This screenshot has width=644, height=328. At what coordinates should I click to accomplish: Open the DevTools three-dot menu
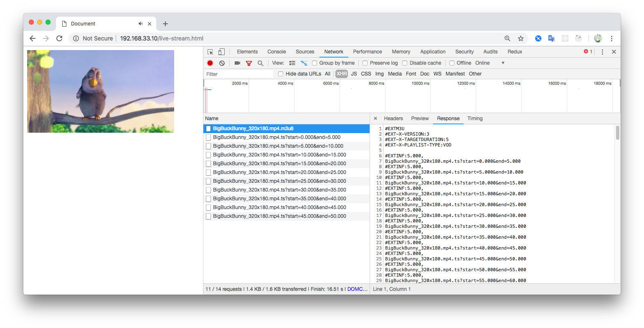pos(602,51)
